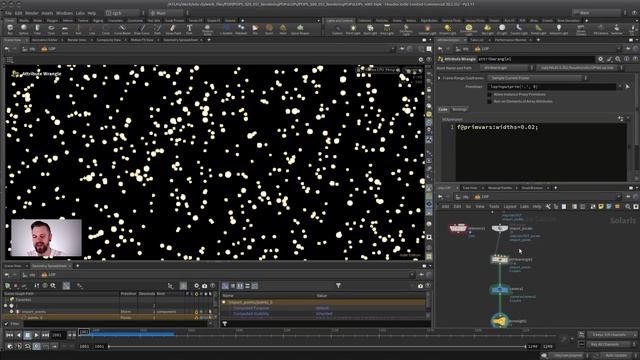Screen dimensions: 640x360
Task: Switch to Bindings tab in wrangle parameters
Action: pyautogui.click(x=460, y=109)
